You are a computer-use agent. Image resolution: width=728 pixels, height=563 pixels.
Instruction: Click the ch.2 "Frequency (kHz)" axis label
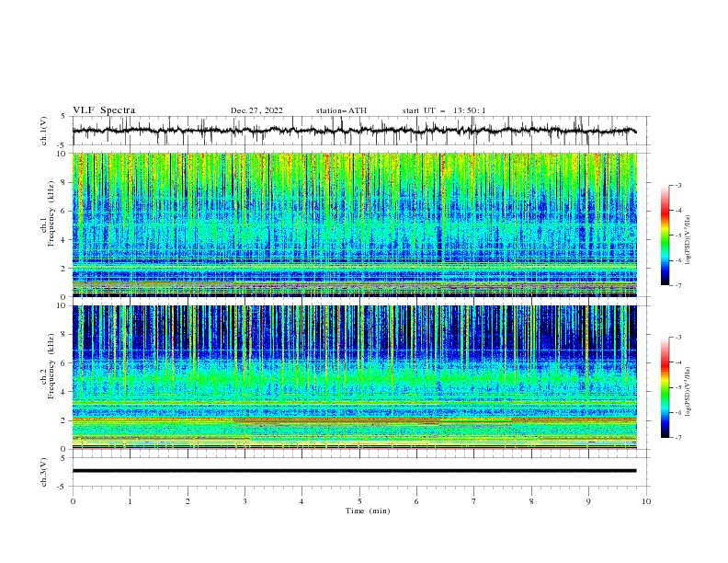coord(51,366)
